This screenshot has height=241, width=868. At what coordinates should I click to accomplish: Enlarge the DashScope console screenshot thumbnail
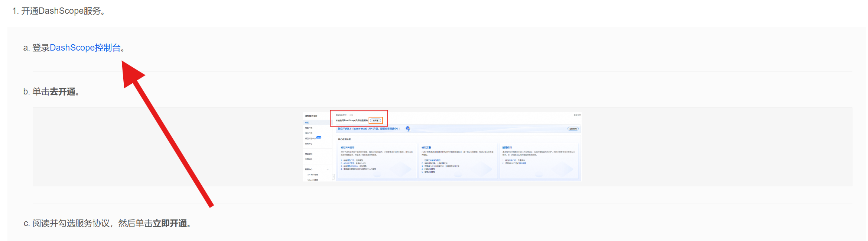442,147
